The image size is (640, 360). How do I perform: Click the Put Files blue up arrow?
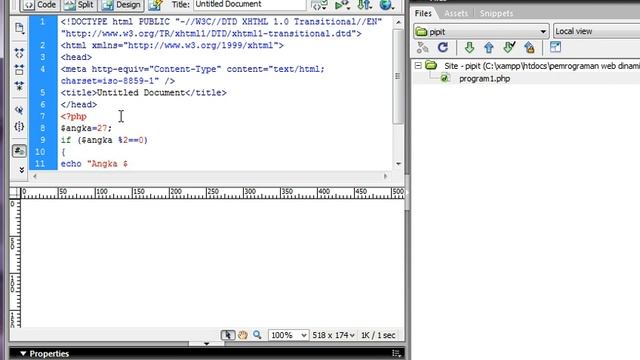[489, 48]
